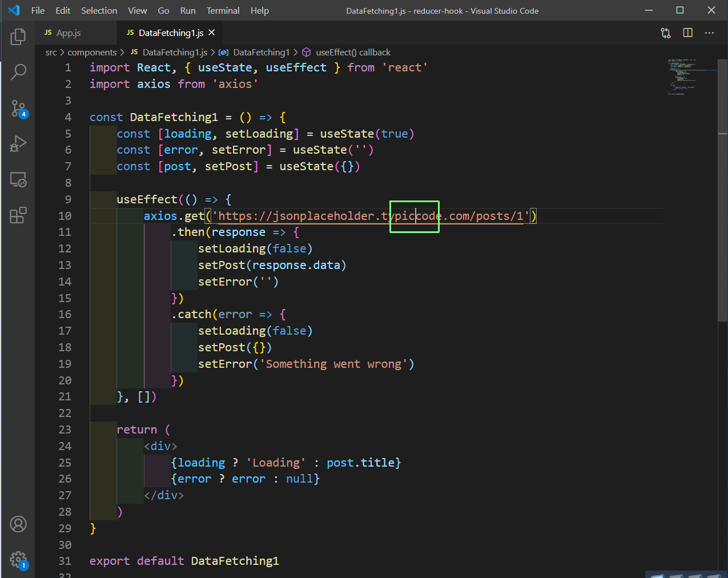
Task: Open the Accounts menu icon
Action: tap(18, 524)
